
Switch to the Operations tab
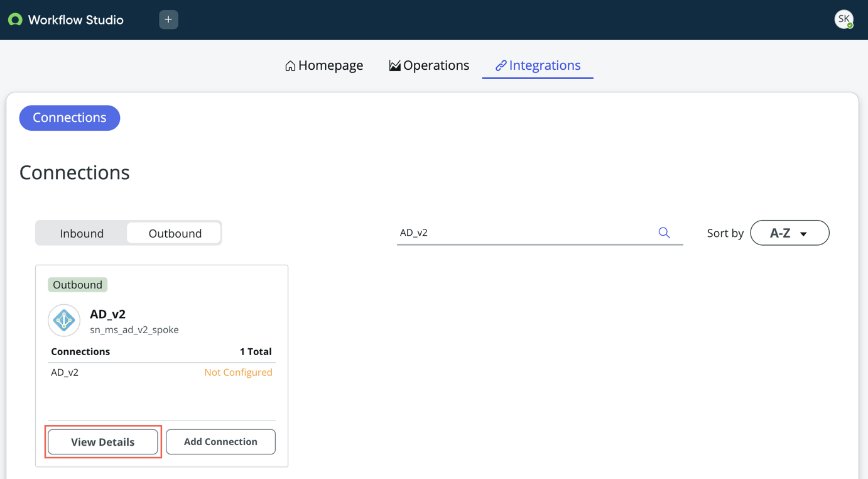click(x=429, y=65)
